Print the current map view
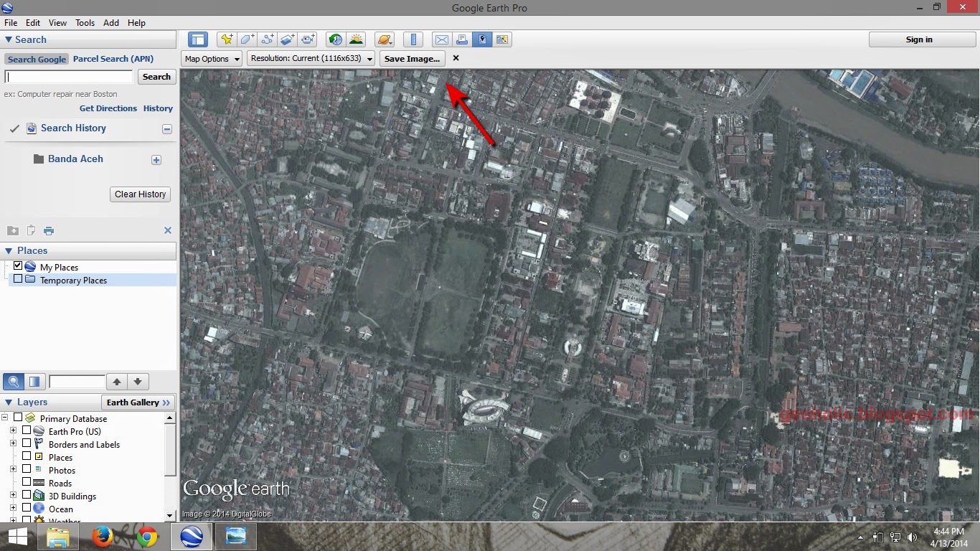 click(x=461, y=39)
